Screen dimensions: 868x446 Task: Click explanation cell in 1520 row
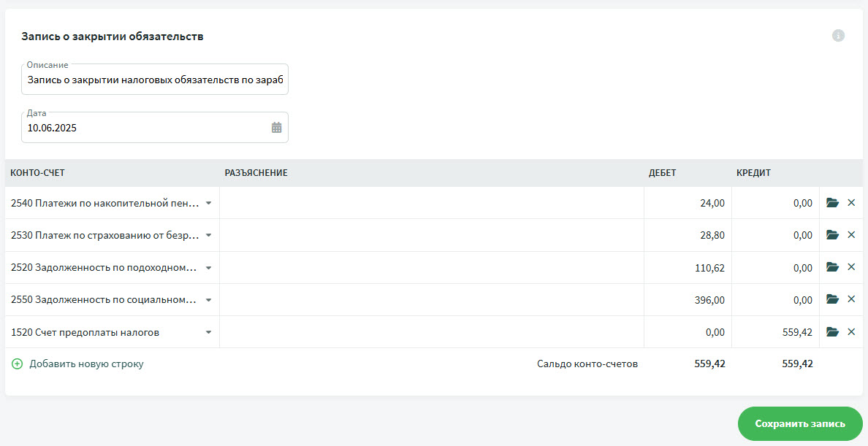(x=432, y=332)
